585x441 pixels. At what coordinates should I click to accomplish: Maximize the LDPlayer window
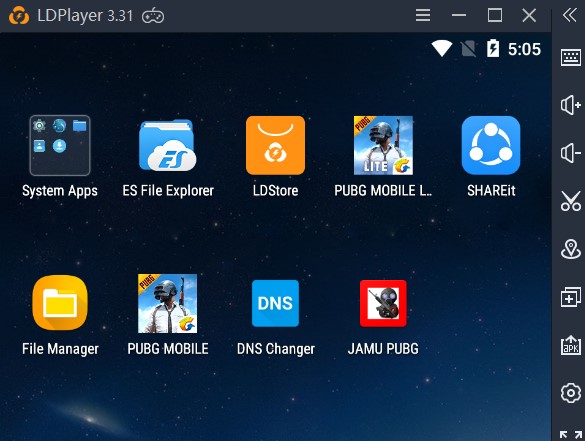click(495, 15)
